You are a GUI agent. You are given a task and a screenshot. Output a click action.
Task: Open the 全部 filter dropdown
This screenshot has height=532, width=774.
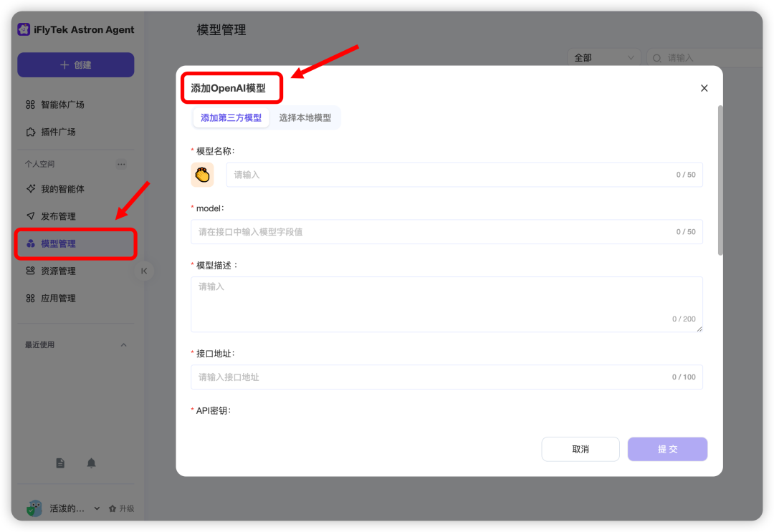click(x=603, y=58)
